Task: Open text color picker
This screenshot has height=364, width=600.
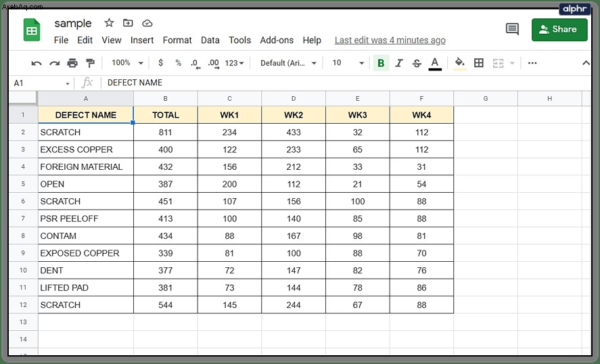Action: point(435,64)
